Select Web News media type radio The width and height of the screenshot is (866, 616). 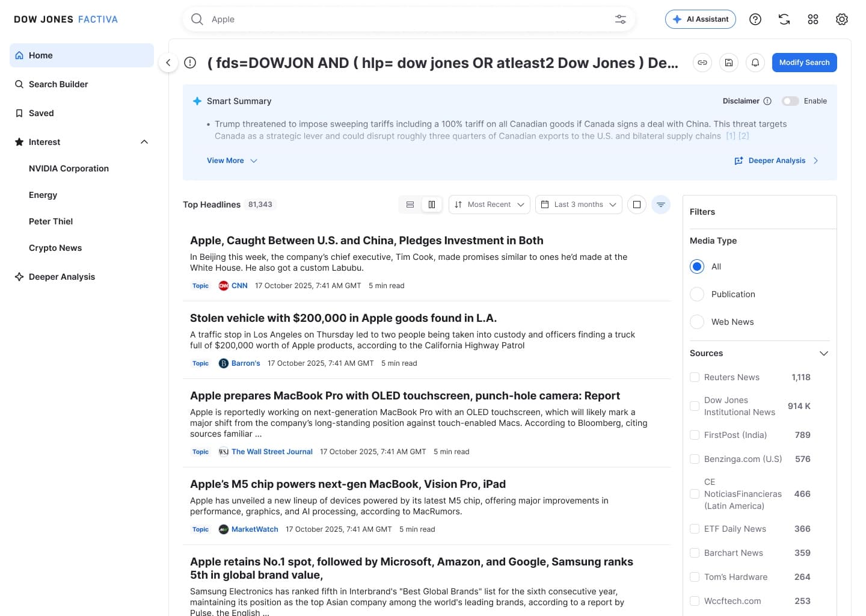[x=697, y=322]
